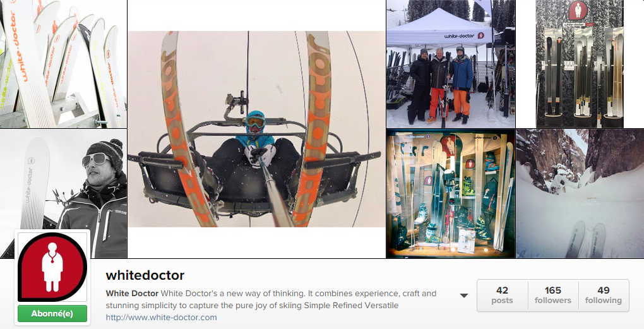Open the white-doctor tent group photo
Screen dimensions: 644x329
[451, 64]
